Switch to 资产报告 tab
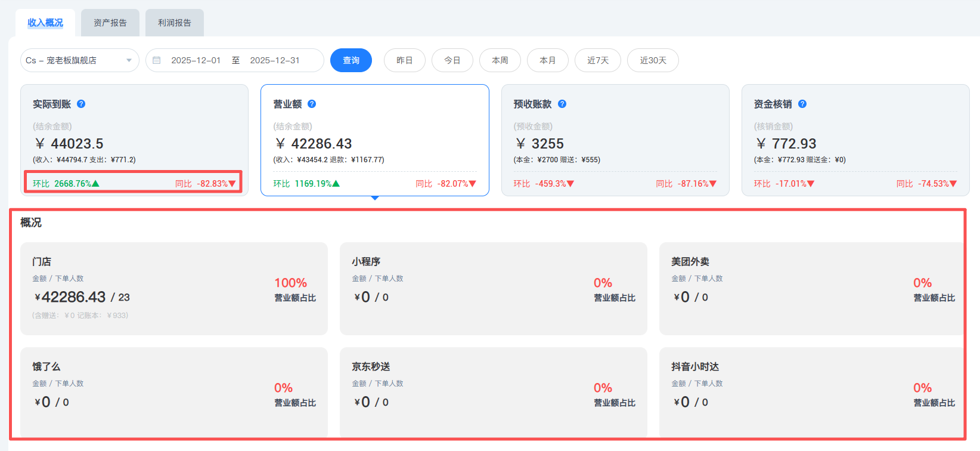 tap(110, 23)
